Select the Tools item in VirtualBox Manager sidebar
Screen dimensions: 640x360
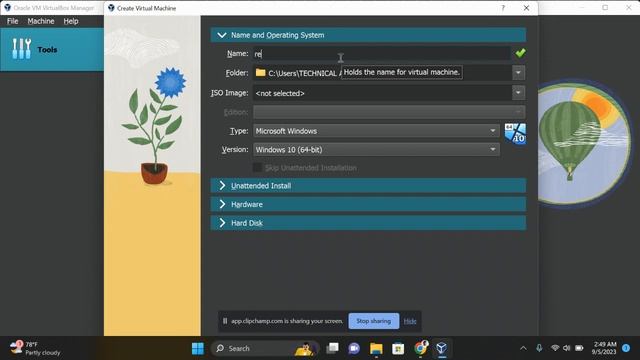52,49
